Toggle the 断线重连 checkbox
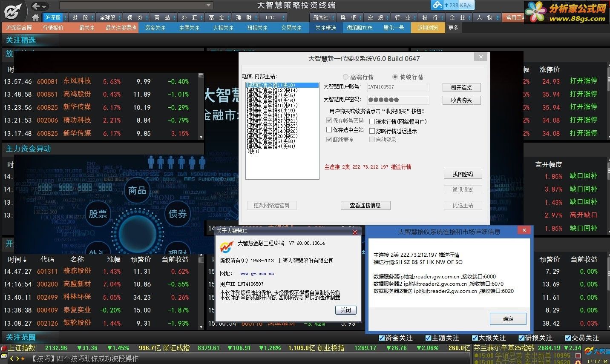The width and height of the screenshot is (610, 364). [329, 140]
